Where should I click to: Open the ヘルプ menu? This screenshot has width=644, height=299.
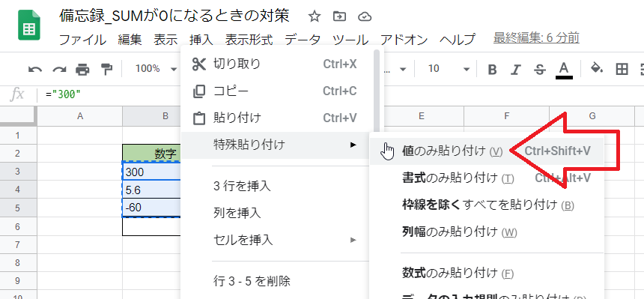point(457,40)
